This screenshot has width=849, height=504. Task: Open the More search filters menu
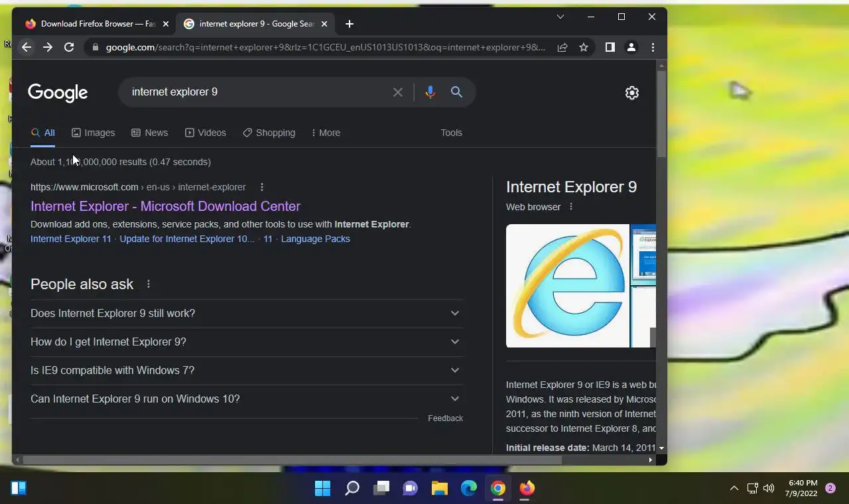pos(325,133)
